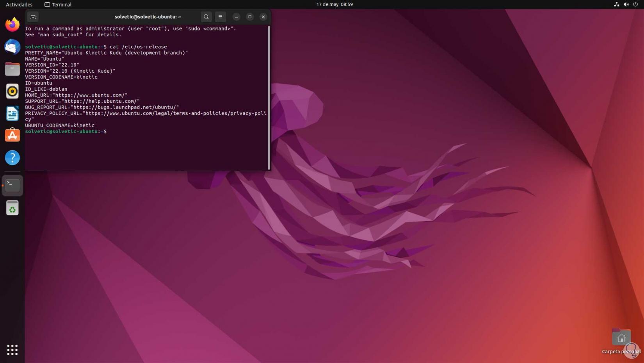Show the applications grid
Viewport: 644px width, 363px height.
point(12,350)
